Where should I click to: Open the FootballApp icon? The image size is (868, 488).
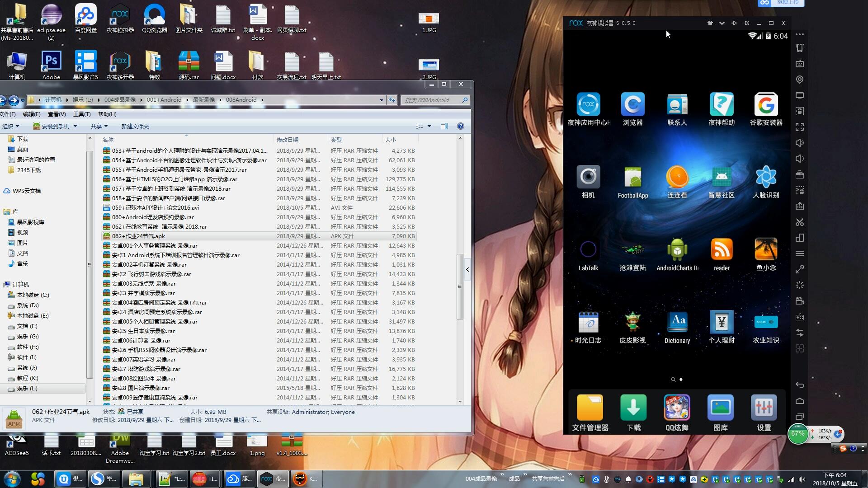pos(632,182)
